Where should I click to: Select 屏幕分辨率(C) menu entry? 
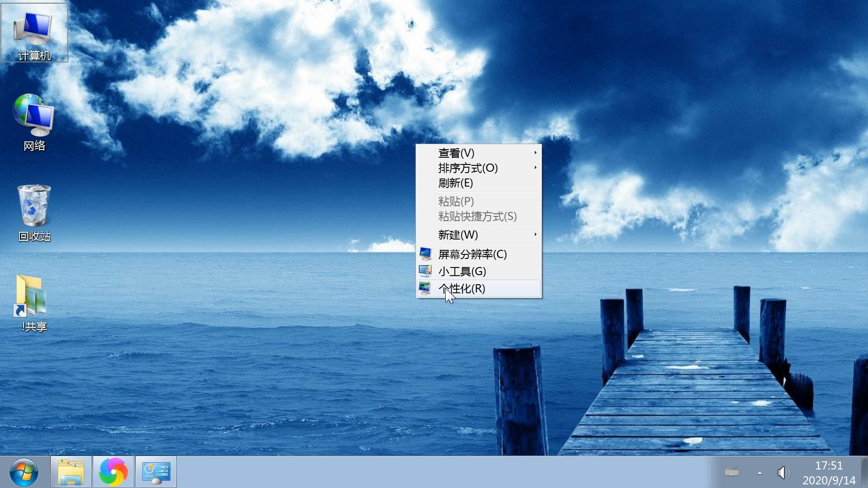click(x=472, y=254)
